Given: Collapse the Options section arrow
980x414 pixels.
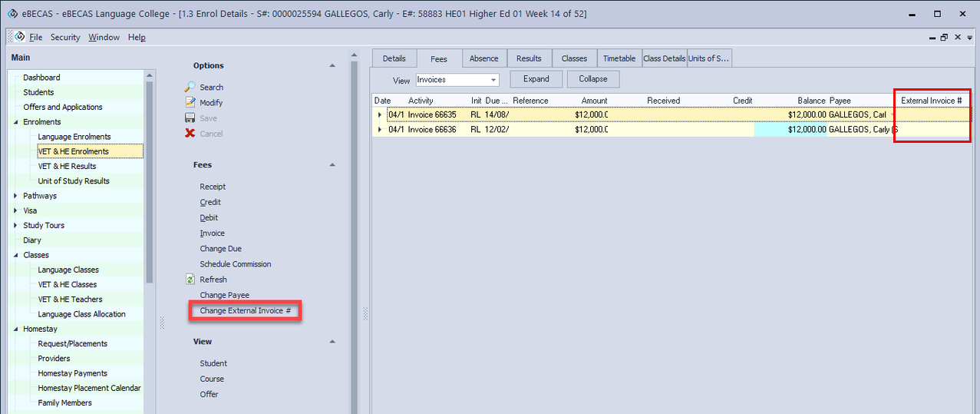Looking at the screenshot, I should point(332,66).
